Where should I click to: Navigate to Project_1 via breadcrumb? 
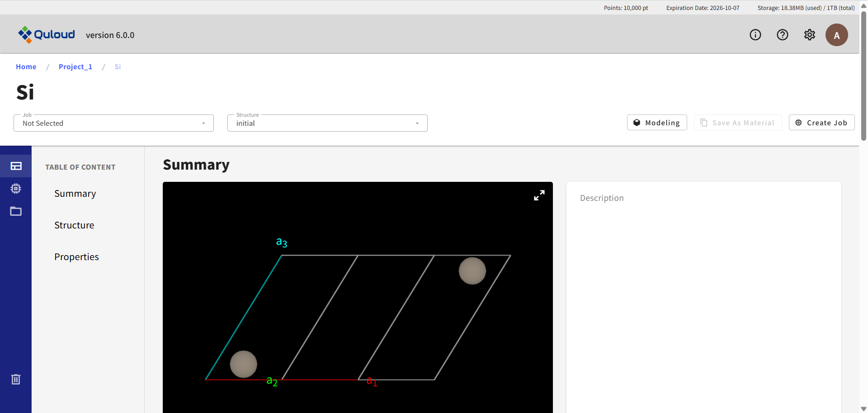coord(75,66)
